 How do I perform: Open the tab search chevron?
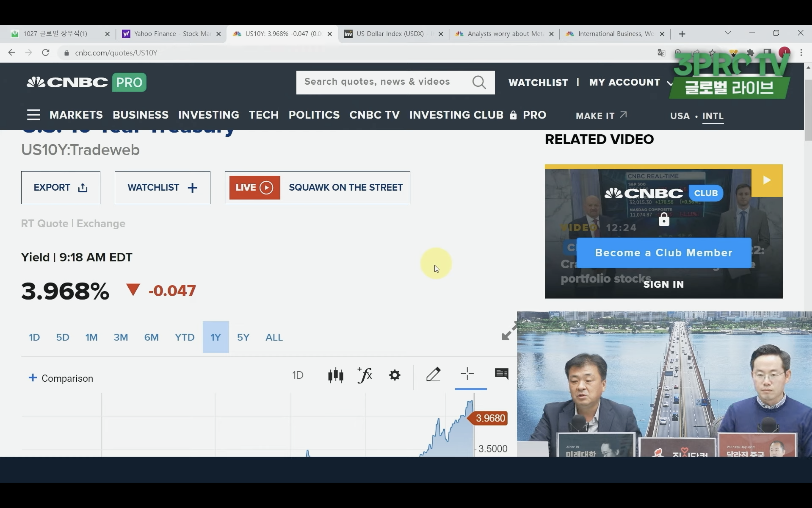[x=728, y=33]
